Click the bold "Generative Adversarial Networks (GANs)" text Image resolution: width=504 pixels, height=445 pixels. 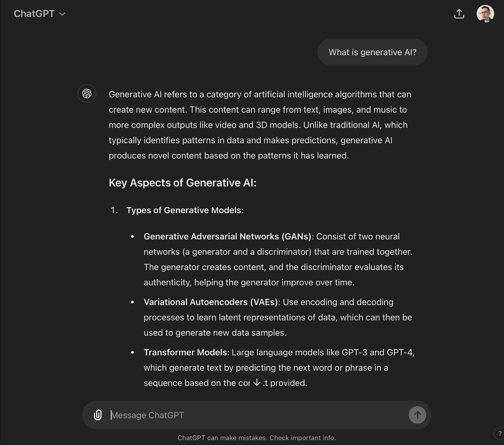pos(227,236)
